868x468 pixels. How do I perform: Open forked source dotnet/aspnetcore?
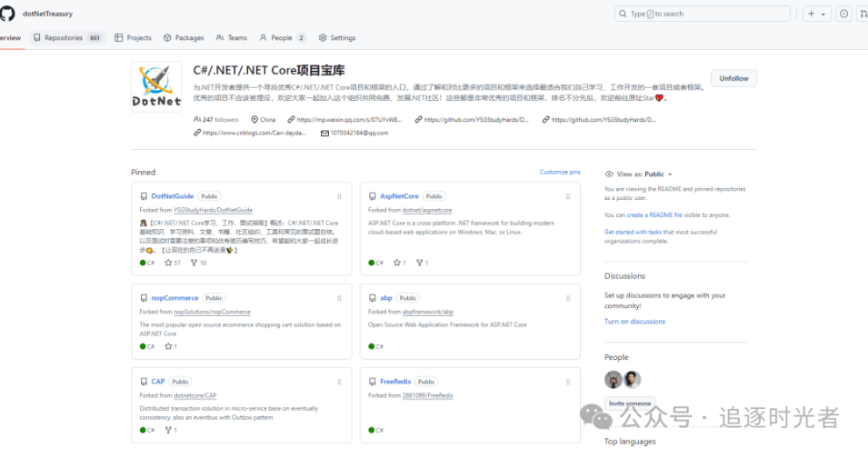pos(427,210)
